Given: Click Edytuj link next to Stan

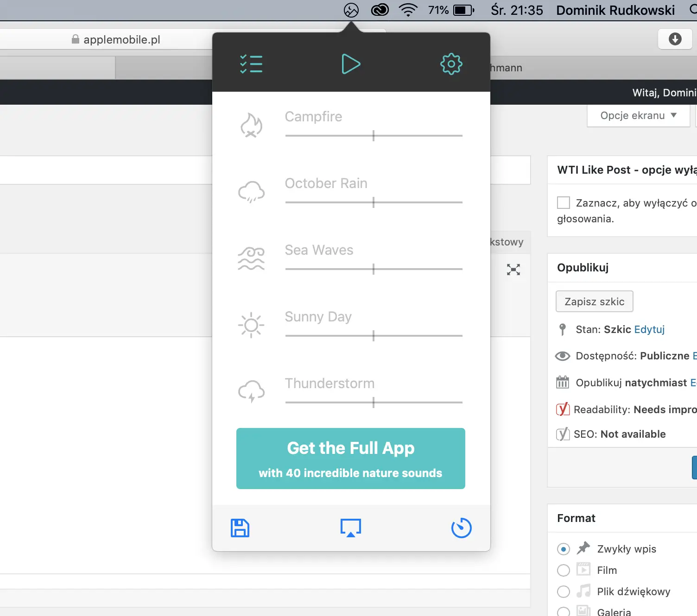Looking at the screenshot, I should tap(649, 329).
